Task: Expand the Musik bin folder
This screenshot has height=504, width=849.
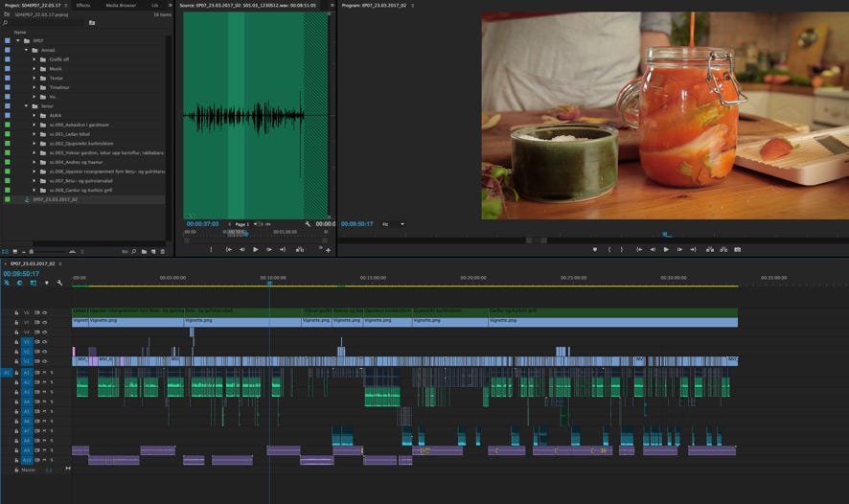Action: (x=34, y=68)
